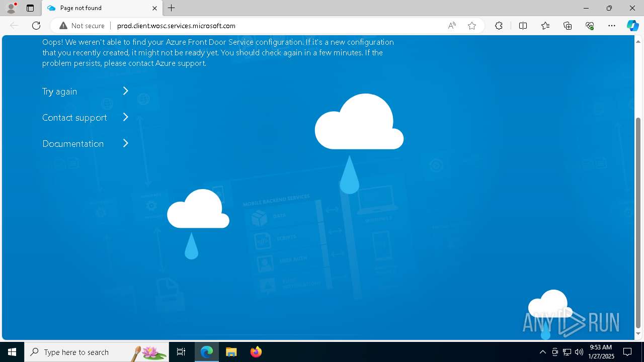Open File Explorer from the taskbar
Viewport: 644px width, 362px height.
tap(231, 352)
